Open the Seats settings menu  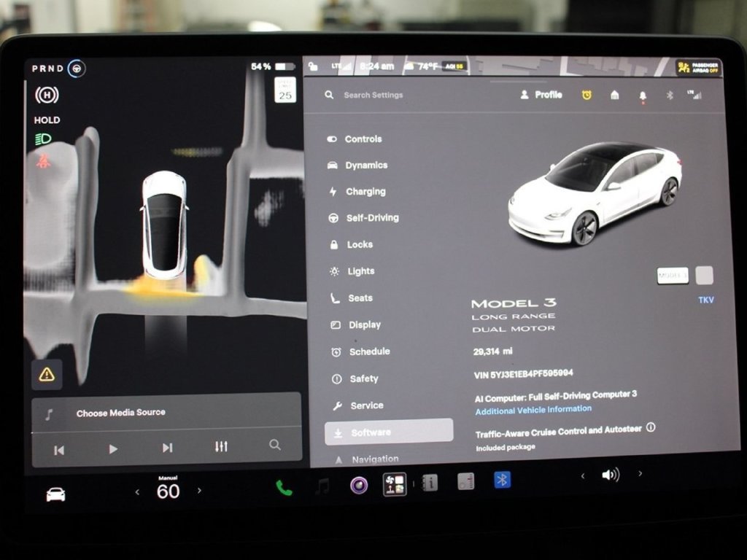click(352, 298)
